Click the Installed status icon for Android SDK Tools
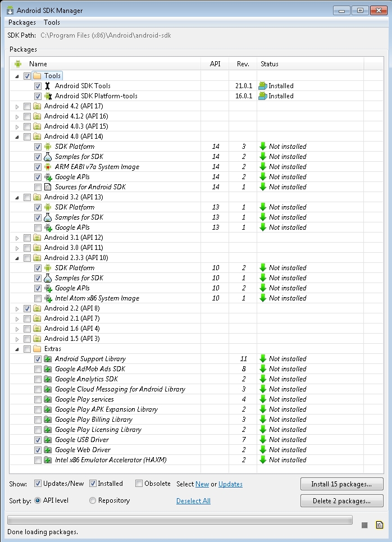The image size is (392, 542). click(263, 86)
